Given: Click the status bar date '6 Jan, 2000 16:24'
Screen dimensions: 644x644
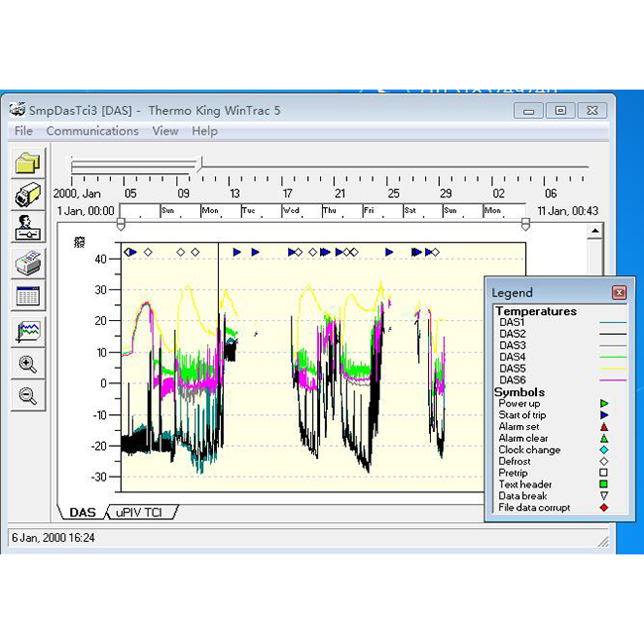Looking at the screenshot, I should pos(53,538).
